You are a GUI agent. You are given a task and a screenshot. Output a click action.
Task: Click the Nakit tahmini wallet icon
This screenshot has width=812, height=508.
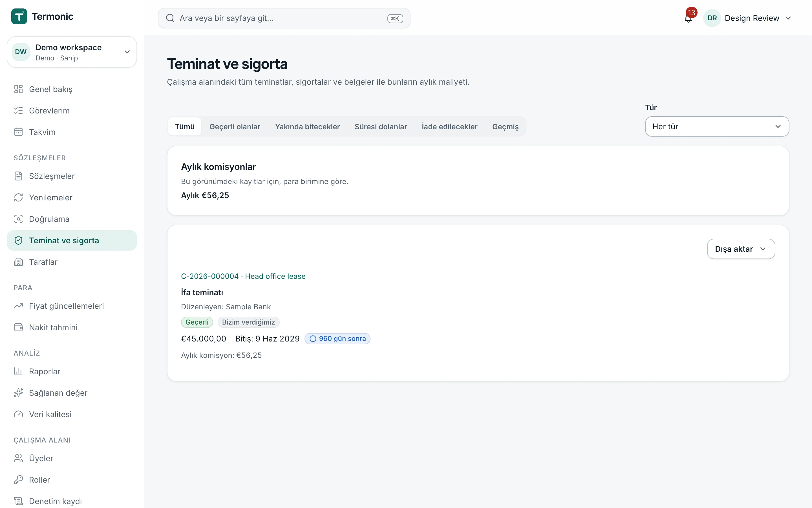pyautogui.click(x=18, y=328)
